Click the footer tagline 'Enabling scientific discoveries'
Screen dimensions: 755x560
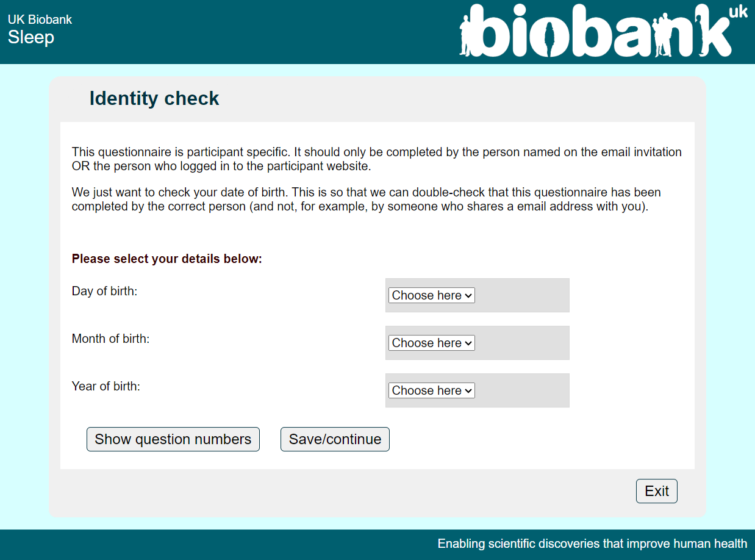click(592, 544)
